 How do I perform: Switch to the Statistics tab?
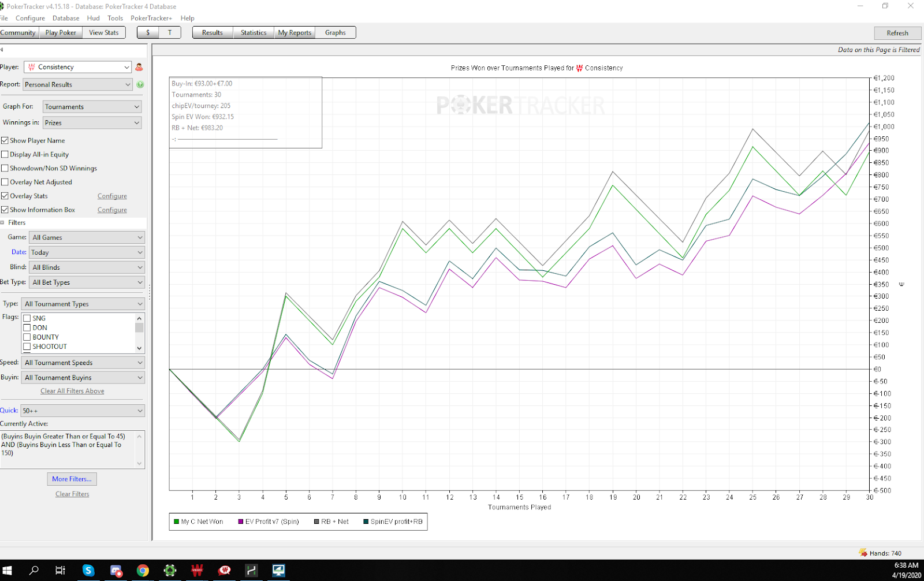tap(254, 32)
